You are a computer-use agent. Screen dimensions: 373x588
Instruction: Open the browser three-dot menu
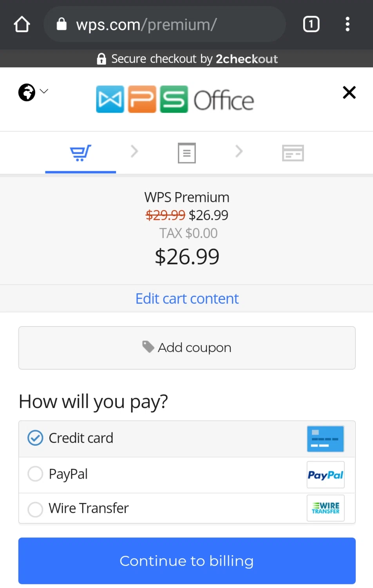[x=347, y=24]
